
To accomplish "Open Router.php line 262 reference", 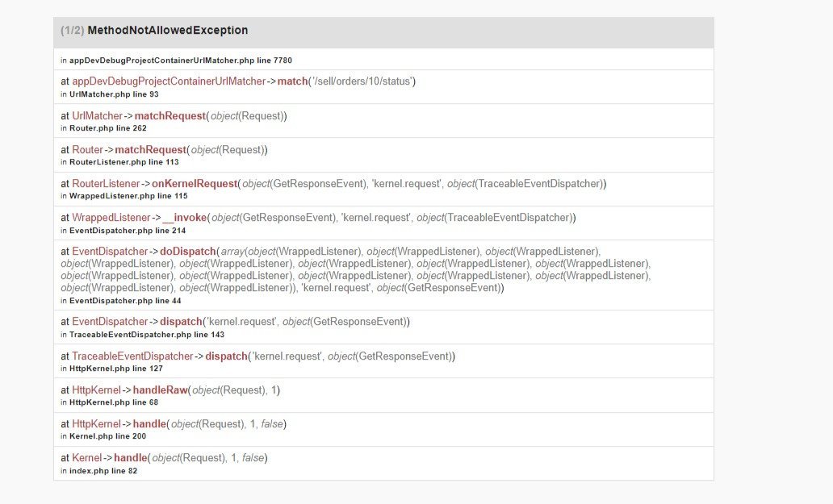I will click(108, 128).
